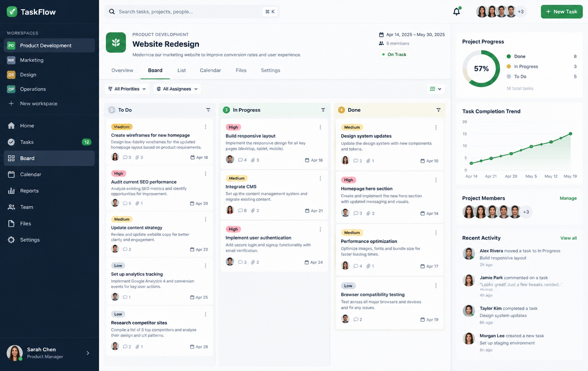The height and width of the screenshot is (371, 588).
Task: Open the All Assignees filter dropdown
Action: [177, 89]
